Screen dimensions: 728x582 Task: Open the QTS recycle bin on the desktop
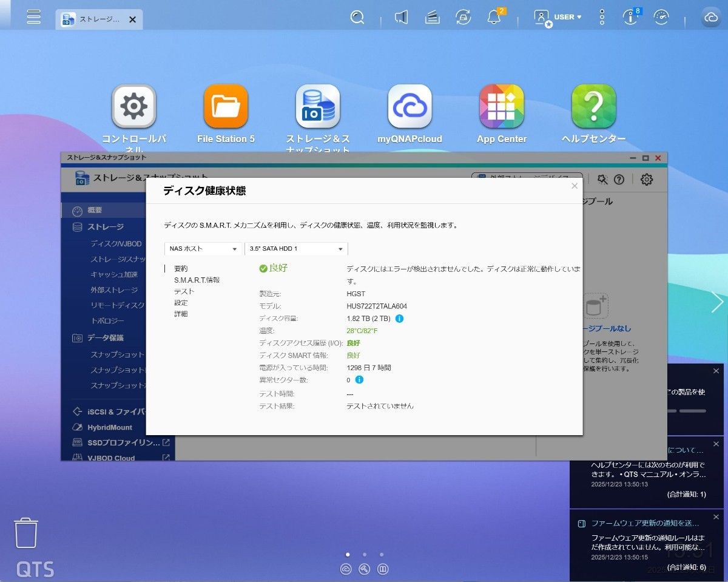[27, 532]
